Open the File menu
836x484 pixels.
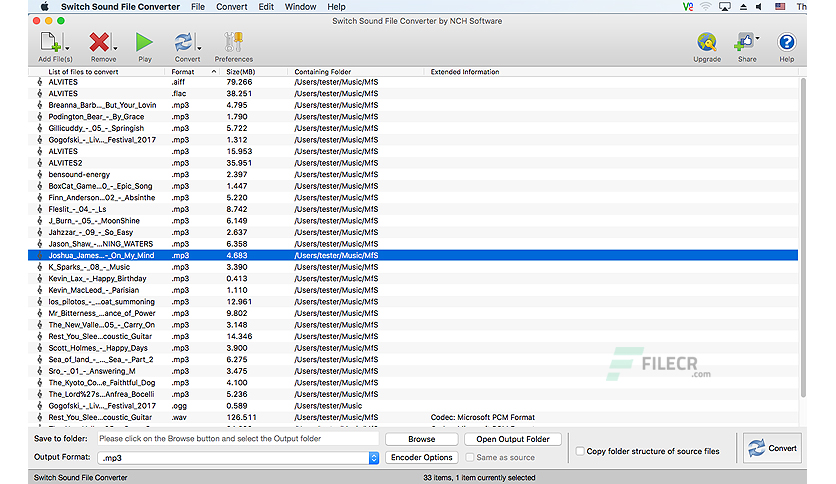[x=198, y=7]
